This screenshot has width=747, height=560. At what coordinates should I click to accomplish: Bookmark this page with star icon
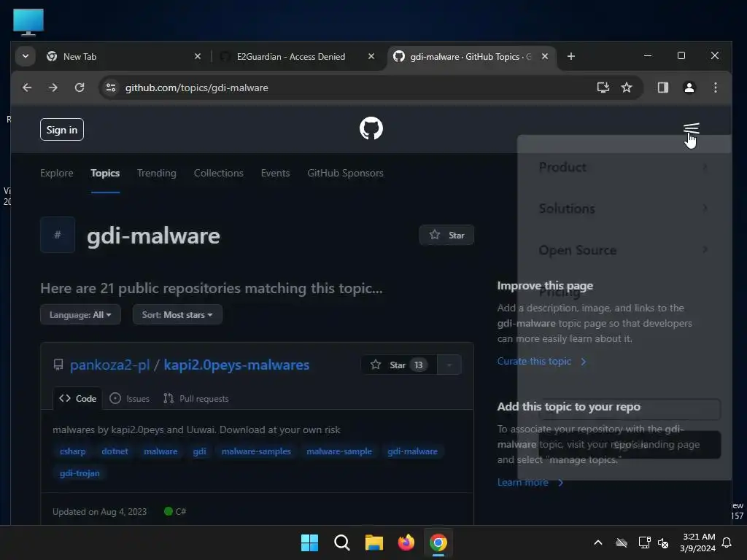627,87
